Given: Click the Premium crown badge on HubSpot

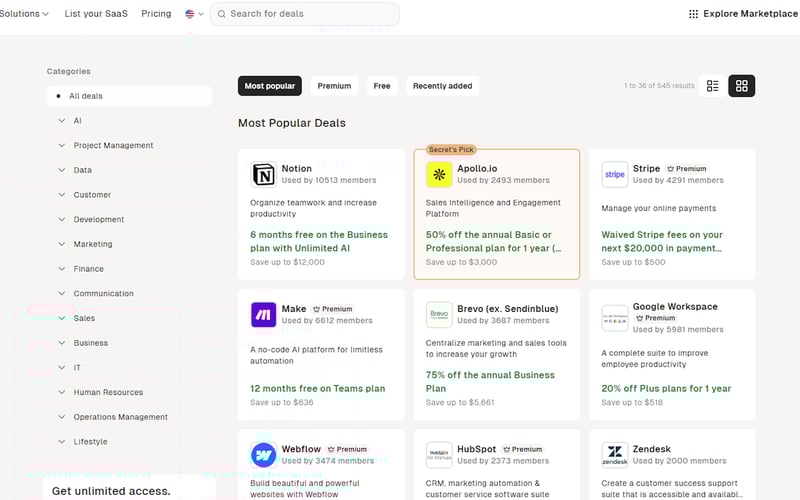Looking at the screenshot, I should point(523,449).
